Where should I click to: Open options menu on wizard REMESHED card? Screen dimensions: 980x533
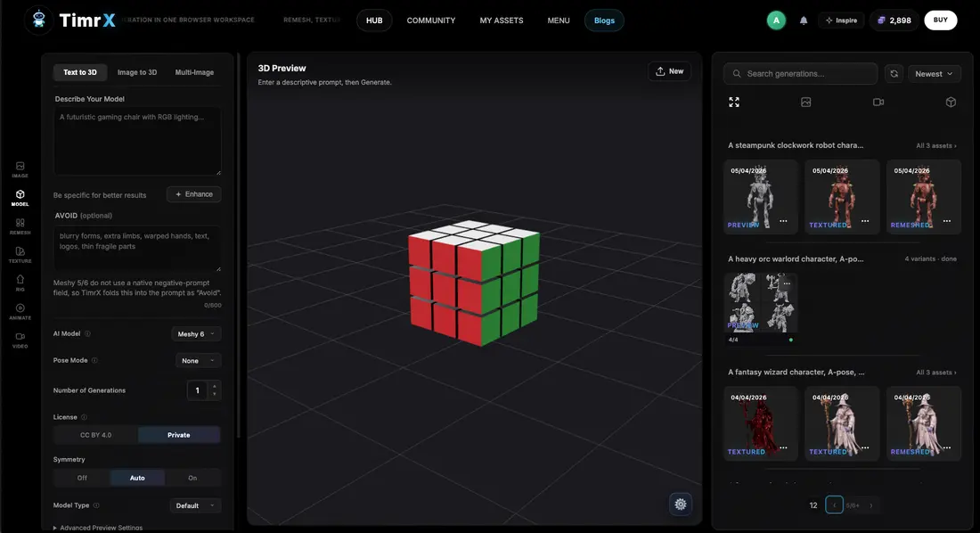tap(947, 448)
